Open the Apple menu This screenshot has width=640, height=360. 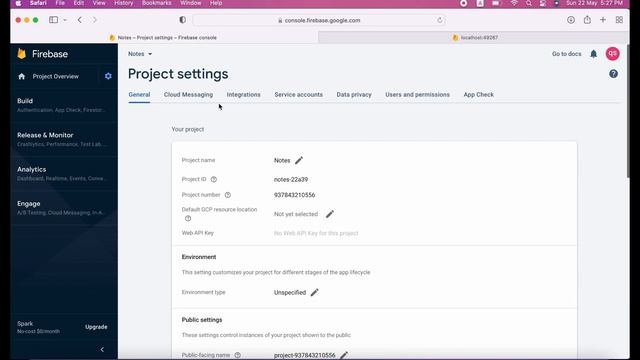click(x=18, y=3)
